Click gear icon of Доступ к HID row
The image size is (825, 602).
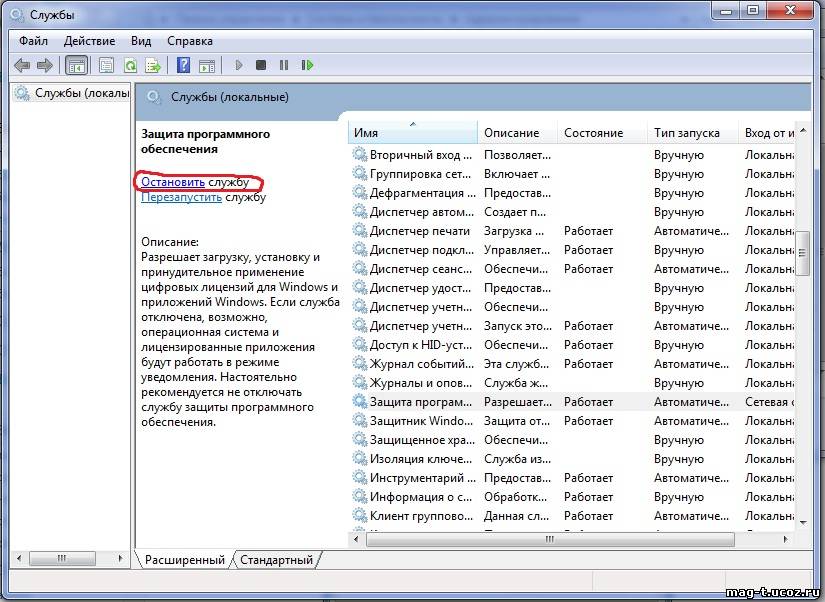pyautogui.click(x=360, y=345)
